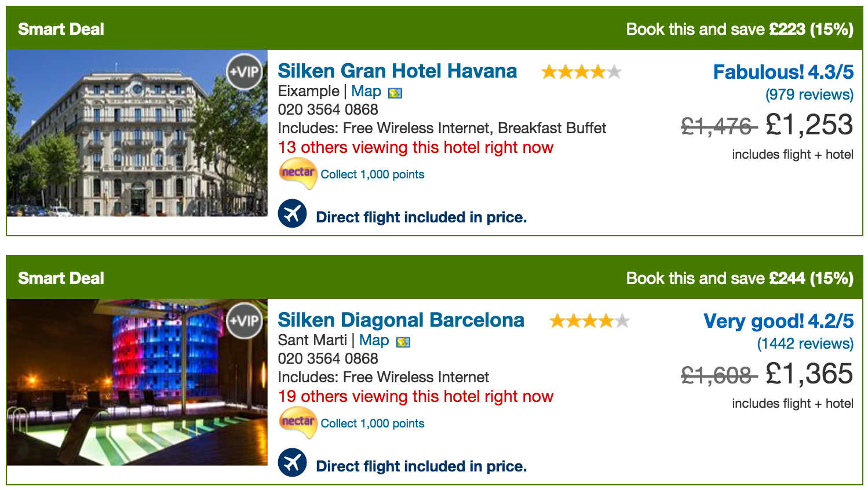The height and width of the screenshot is (490, 868).
Task: Click the +VIP badge on Havana hotel photo
Action: point(244,72)
